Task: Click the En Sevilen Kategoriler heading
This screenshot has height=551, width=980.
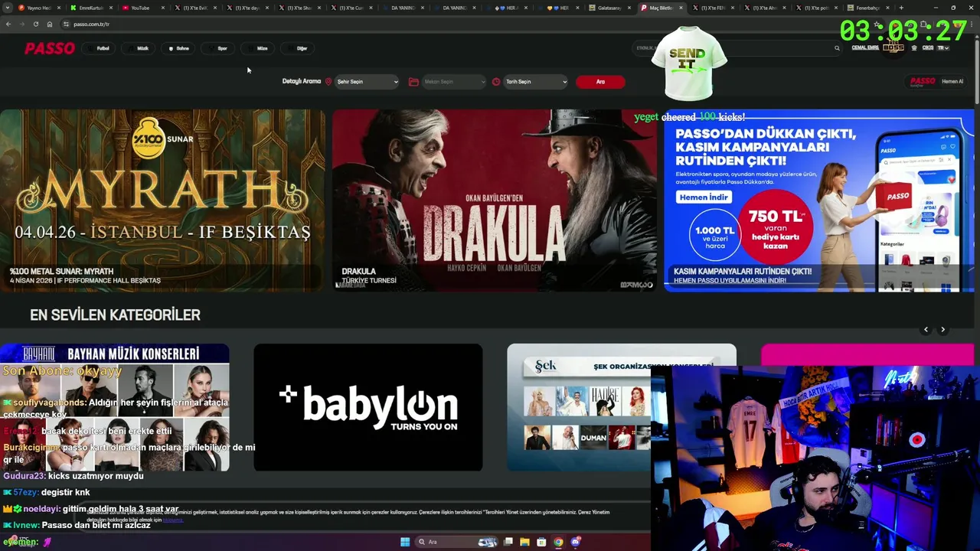Action: point(115,315)
